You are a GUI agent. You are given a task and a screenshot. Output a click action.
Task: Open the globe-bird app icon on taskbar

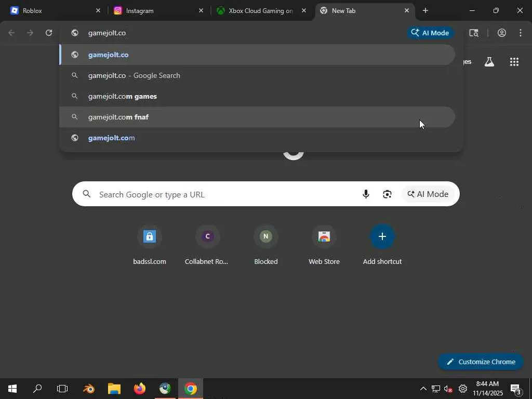click(165, 389)
